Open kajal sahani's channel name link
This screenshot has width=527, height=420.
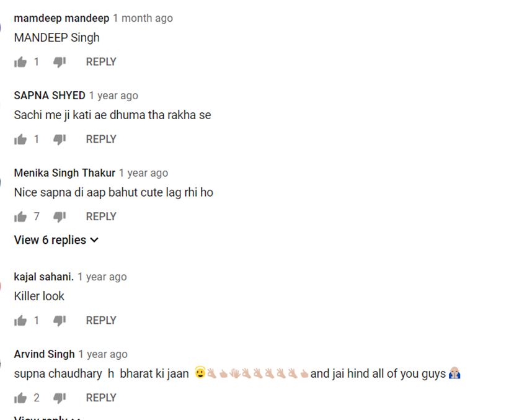[x=43, y=277]
